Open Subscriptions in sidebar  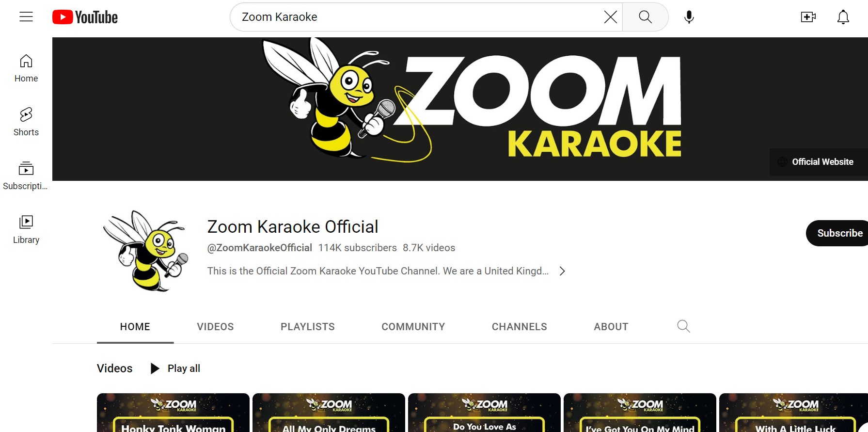(x=26, y=176)
